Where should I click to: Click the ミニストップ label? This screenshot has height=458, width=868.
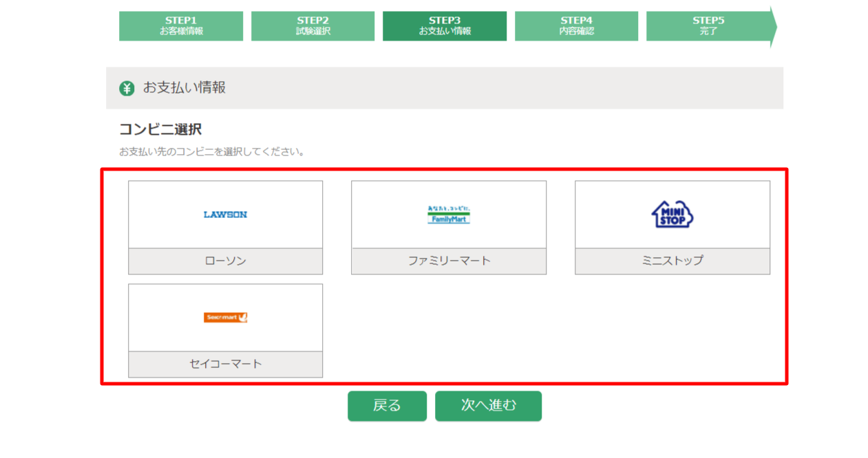coord(673,261)
